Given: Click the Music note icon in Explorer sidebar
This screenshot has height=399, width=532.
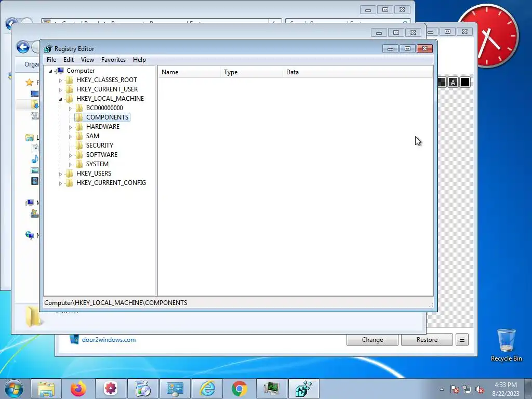Looking at the screenshot, I should click(x=35, y=159).
